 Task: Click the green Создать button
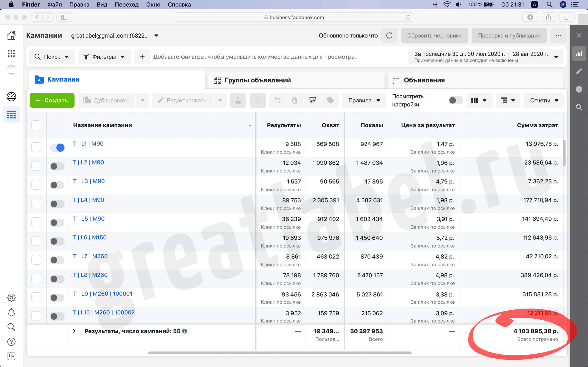[x=52, y=100]
